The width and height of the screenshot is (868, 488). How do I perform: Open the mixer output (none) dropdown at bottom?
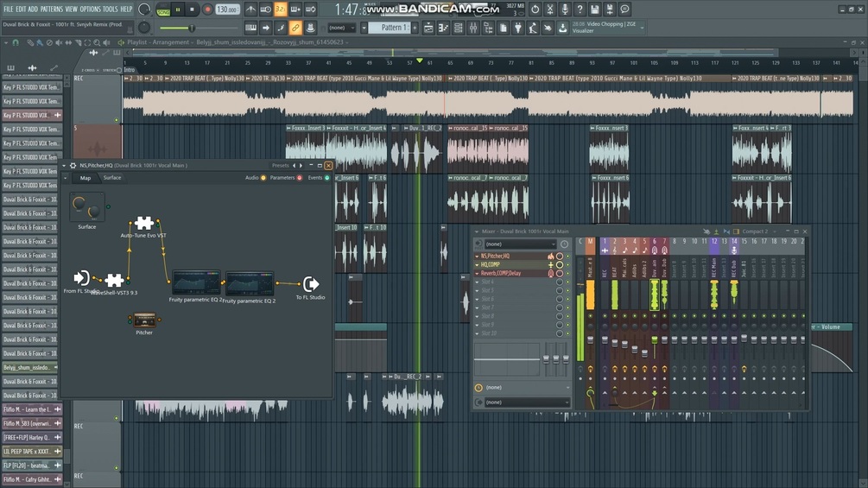[527, 402]
